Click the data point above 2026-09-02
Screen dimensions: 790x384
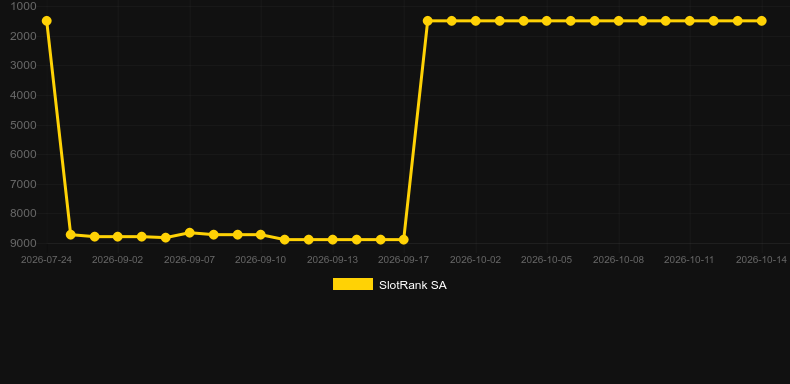point(118,236)
